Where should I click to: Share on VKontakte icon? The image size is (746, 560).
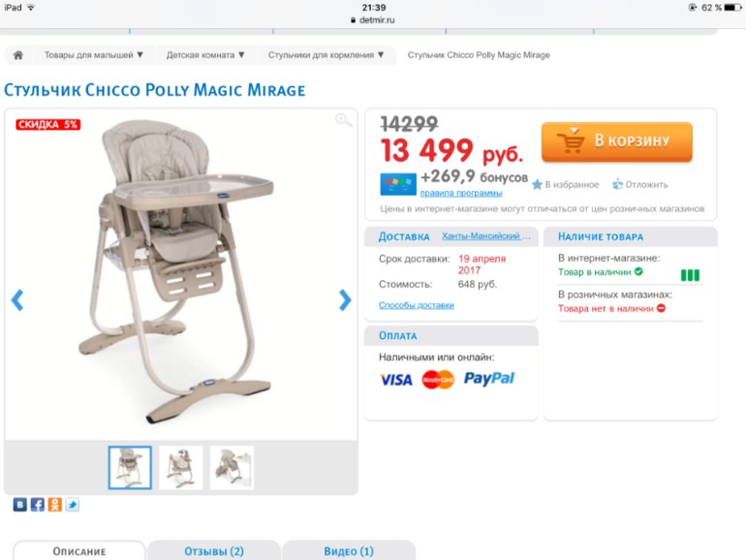point(20,505)
